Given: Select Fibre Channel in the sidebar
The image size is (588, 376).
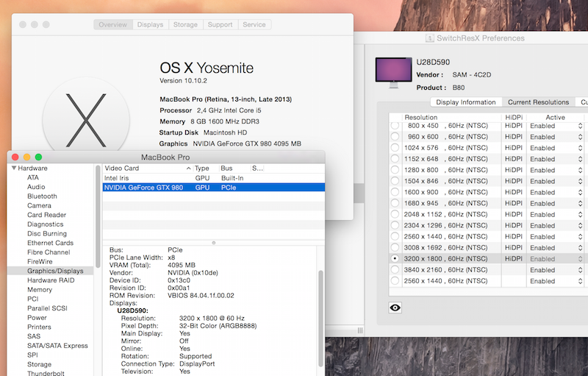Looking at the screenshot, I should [x=49, y=252].
